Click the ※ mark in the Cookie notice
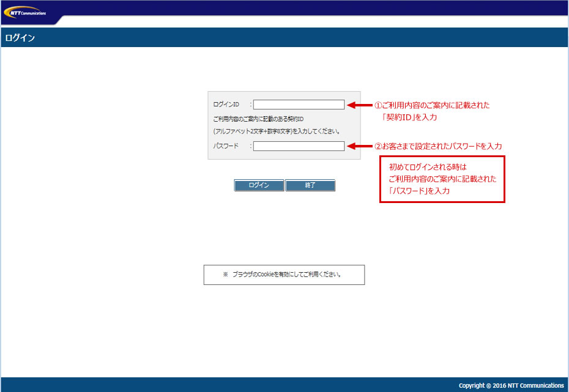The image size is (569, 392). [225, 275]
